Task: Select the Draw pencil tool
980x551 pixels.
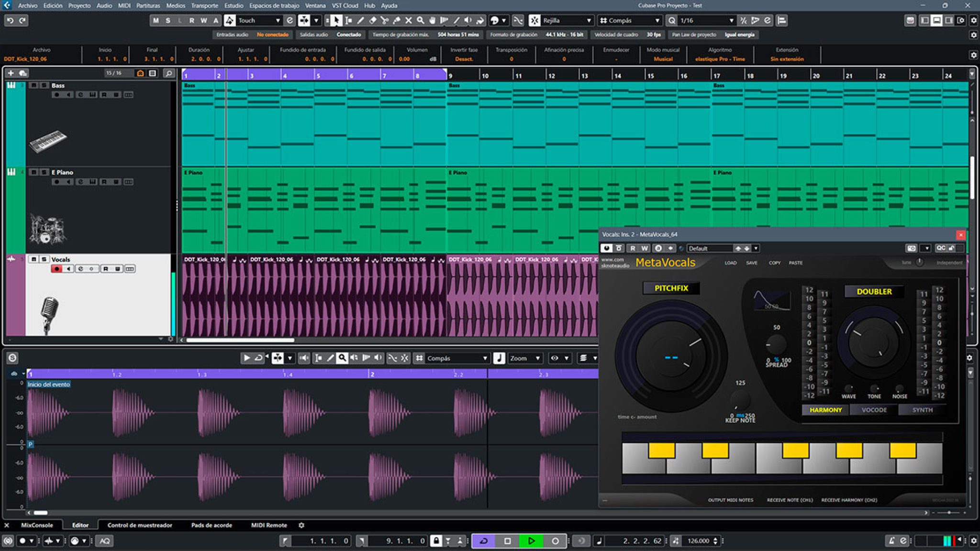Action: click(360, 21)
